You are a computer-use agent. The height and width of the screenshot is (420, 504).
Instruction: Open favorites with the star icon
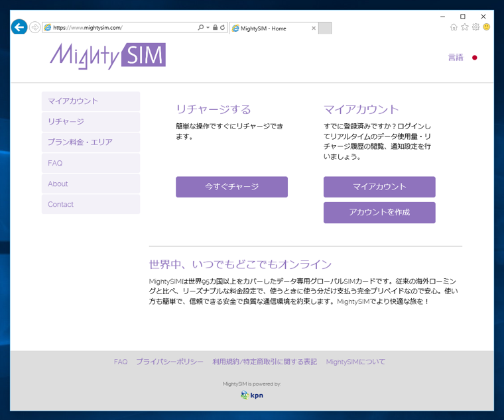point(465,27)
